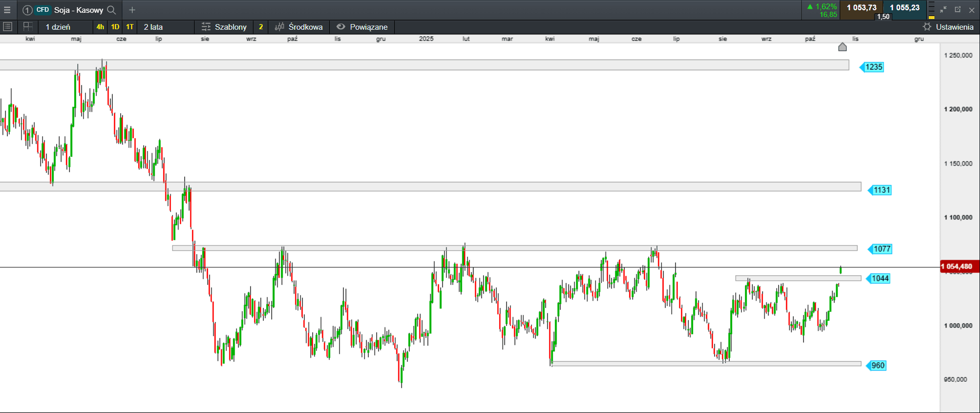Toggle the 1D interval shortcut

(x=115, y=27)
